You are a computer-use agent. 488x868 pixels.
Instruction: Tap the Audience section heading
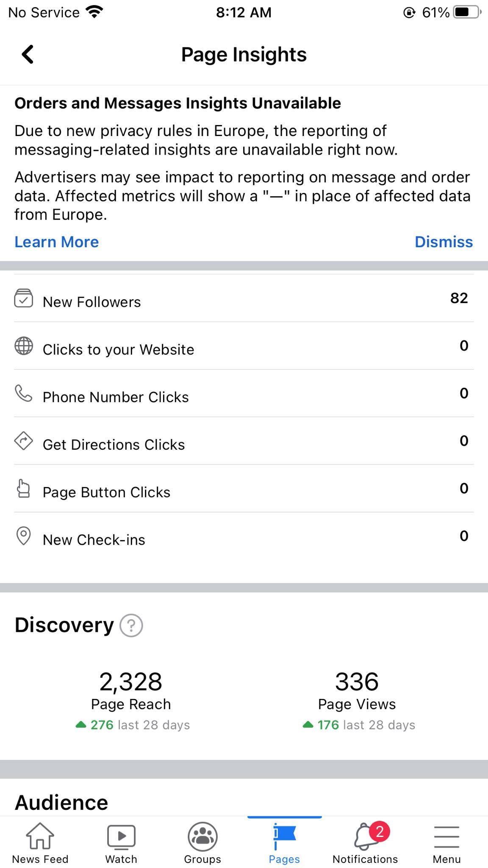(x=61, y=802)
